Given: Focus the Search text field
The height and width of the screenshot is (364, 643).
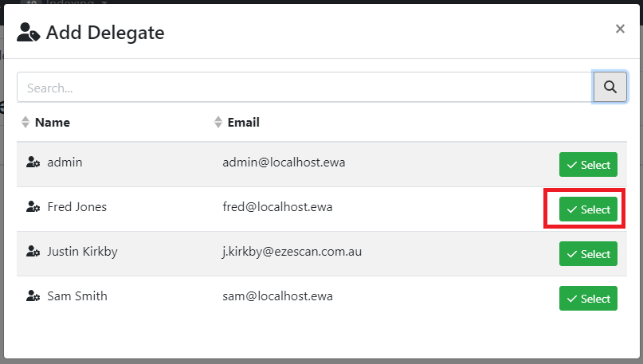Looking at the screenshot, I should 303,88.
